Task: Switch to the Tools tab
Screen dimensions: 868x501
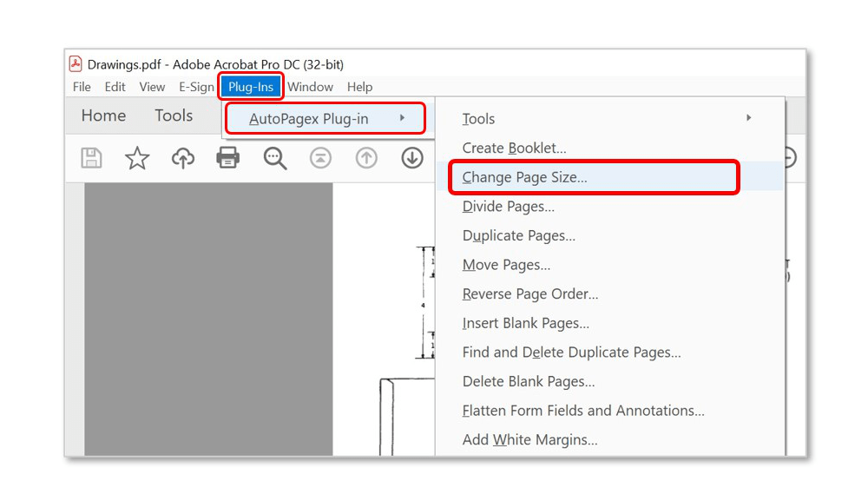Action: click(174, 115)
